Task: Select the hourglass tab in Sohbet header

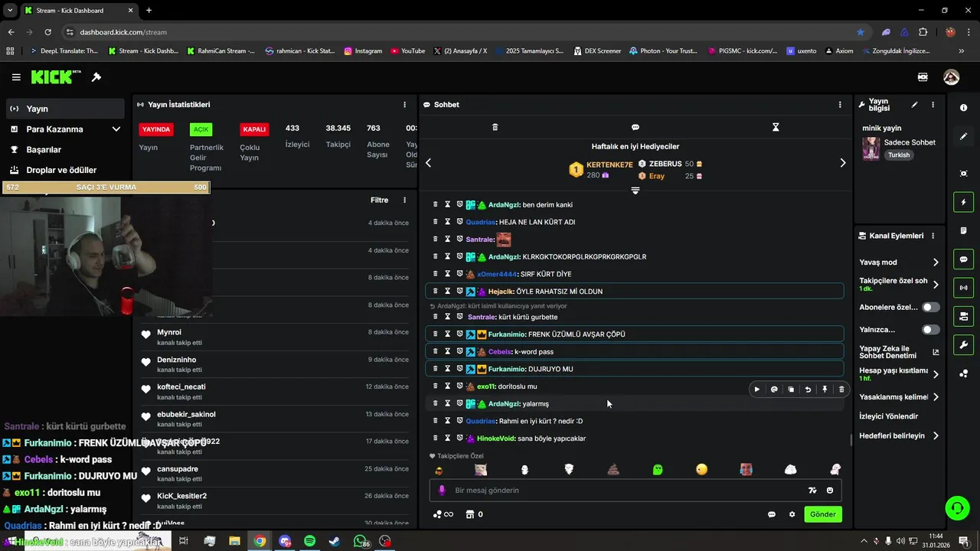Action: 776,127
